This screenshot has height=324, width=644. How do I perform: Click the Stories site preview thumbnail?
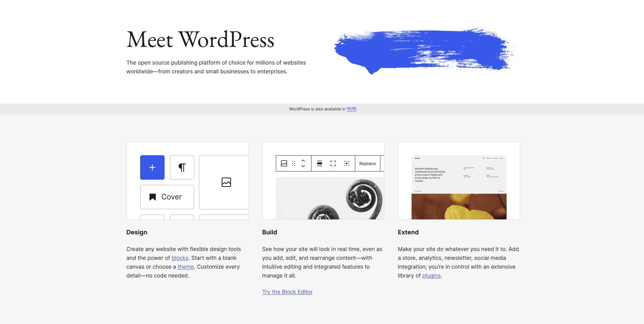point(459,187)
